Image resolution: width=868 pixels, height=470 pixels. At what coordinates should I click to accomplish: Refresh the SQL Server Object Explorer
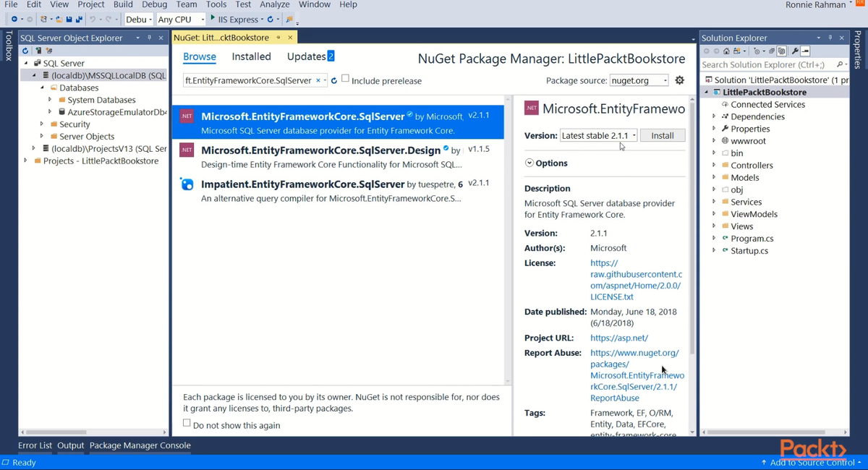point(25,51)
